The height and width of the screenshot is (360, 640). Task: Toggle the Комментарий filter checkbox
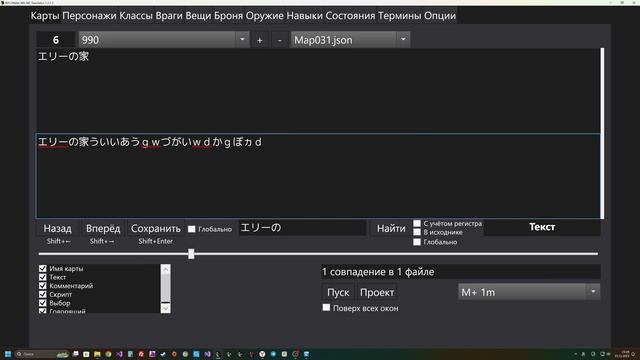point(42,286)
